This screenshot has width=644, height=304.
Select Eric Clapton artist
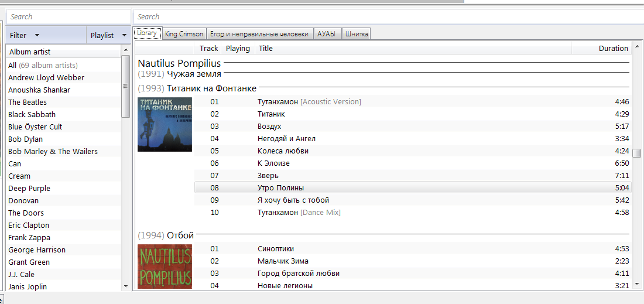pos(64,226)
